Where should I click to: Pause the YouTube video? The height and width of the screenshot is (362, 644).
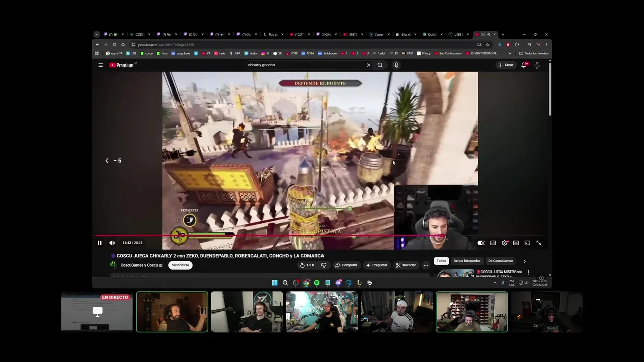(x=100, y=243)
